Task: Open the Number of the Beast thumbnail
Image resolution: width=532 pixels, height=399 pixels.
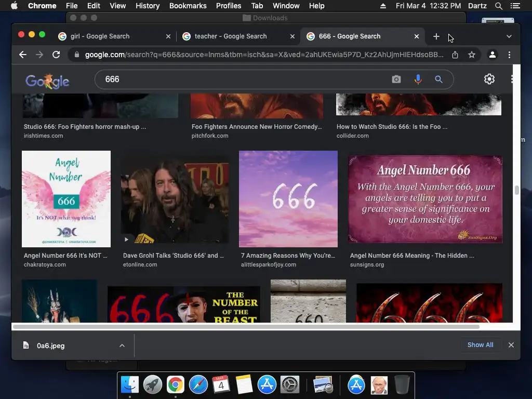Action: 183,304
